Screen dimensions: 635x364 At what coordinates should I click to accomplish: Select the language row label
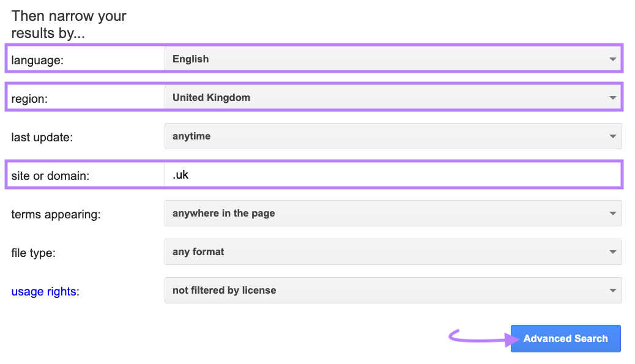[x=38, y=59]
